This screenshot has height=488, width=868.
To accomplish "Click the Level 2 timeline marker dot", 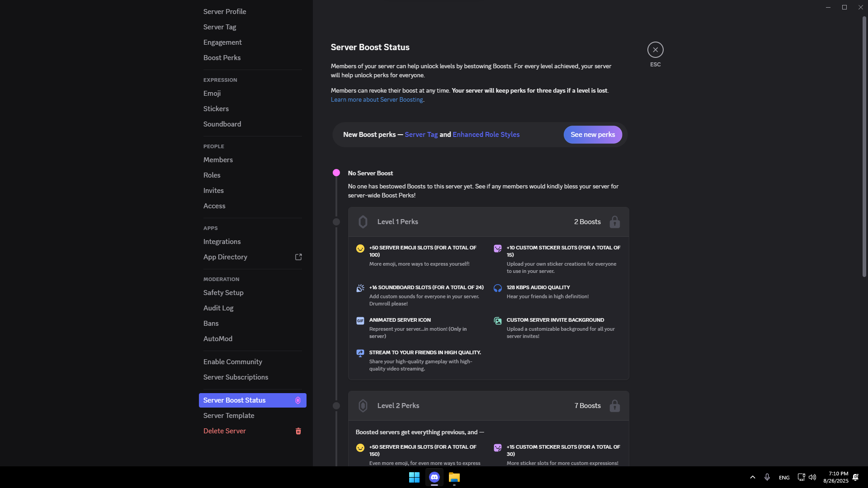I will [336, 406].
